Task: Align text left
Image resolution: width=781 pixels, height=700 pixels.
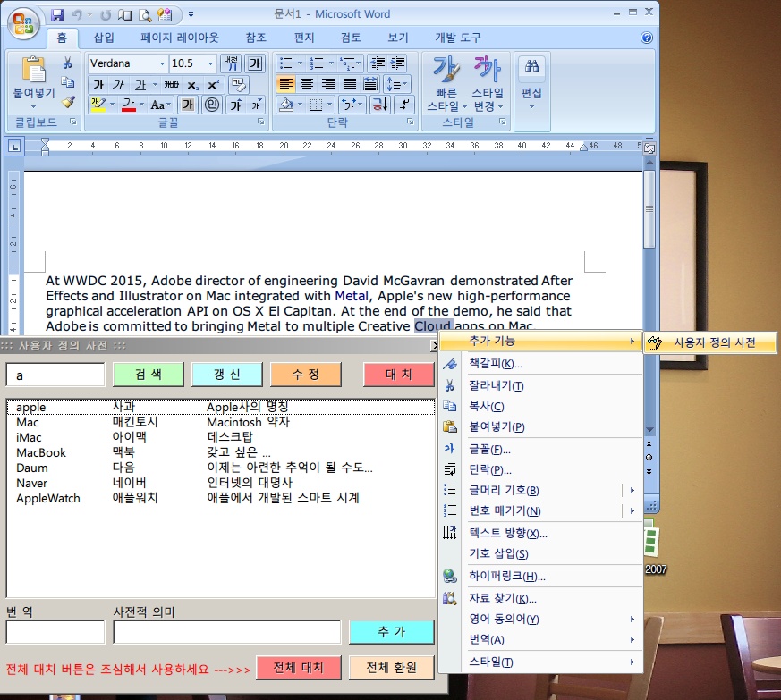Action: (x=286, y=84)
